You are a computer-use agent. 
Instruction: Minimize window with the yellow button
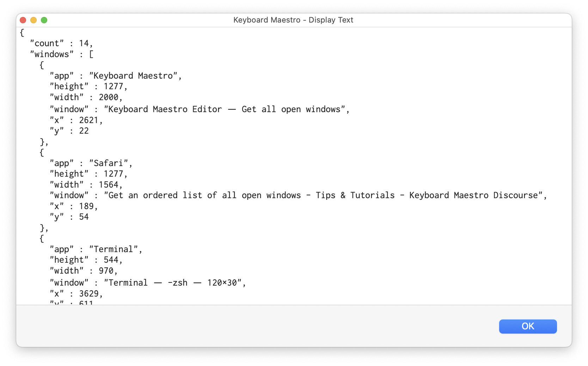[33, 20]
